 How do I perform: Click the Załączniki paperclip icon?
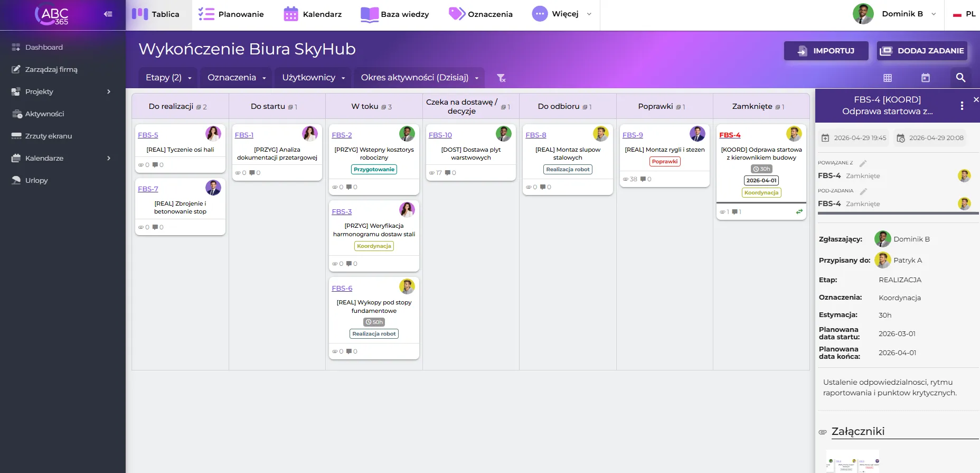pos(822,432)
